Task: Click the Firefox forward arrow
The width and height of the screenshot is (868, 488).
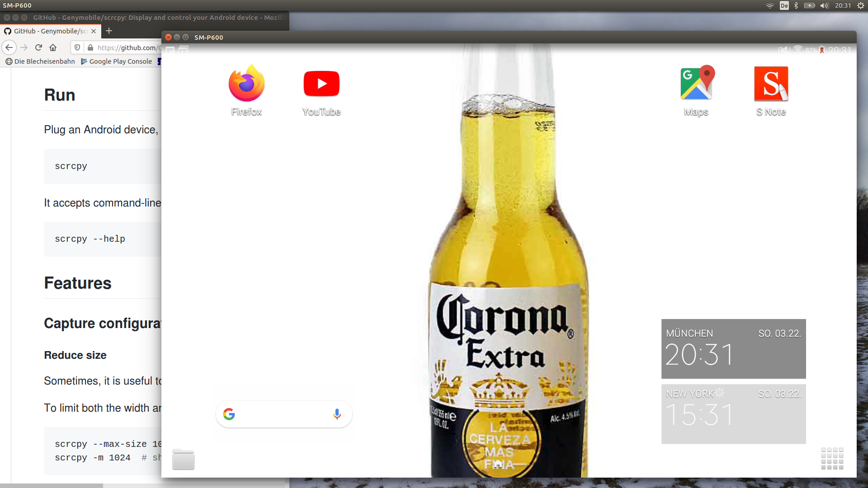Action: (24, 47)
